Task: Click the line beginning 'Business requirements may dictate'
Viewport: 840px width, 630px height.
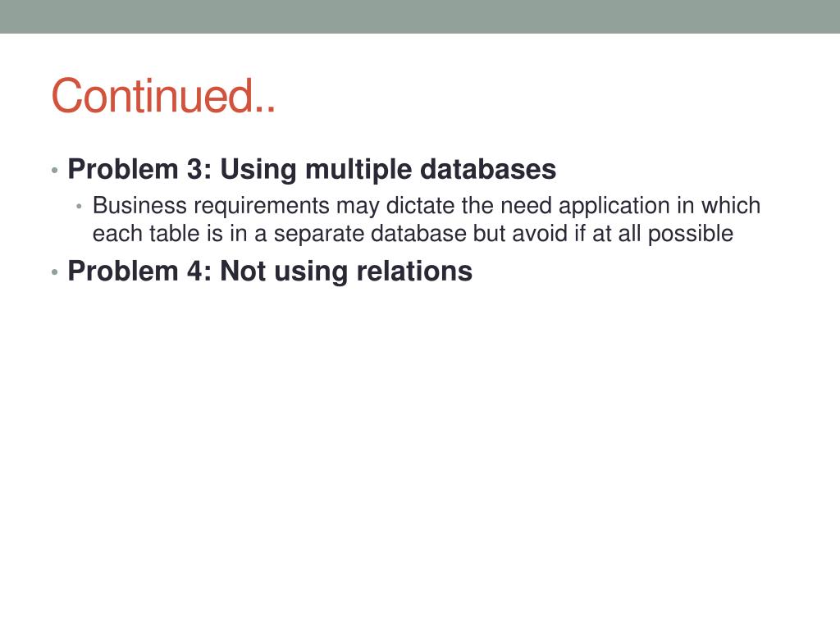Action: coord(427,206)
